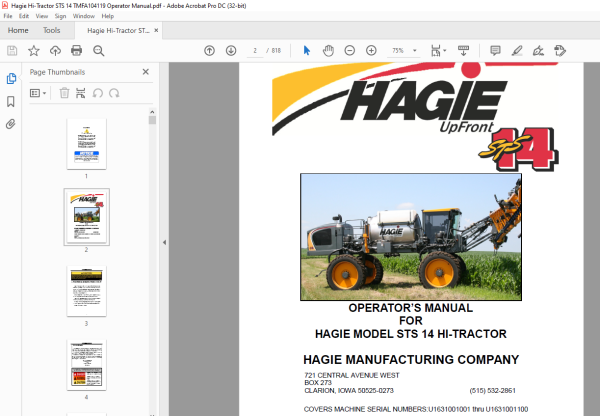This screenshot has height=416, width=600.
Task: Select page 3 thumbnail
Action: [86, 291]
